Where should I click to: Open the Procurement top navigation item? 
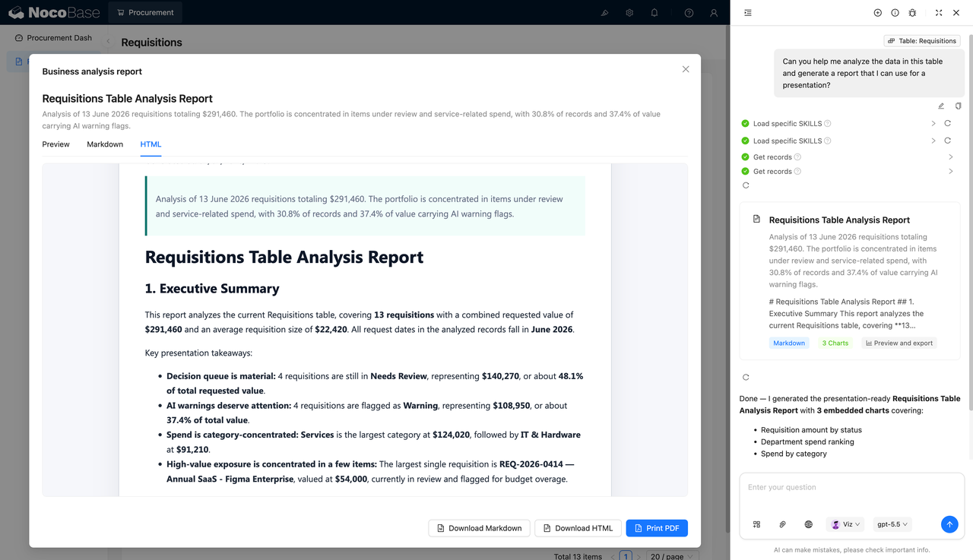coord(145,13)
